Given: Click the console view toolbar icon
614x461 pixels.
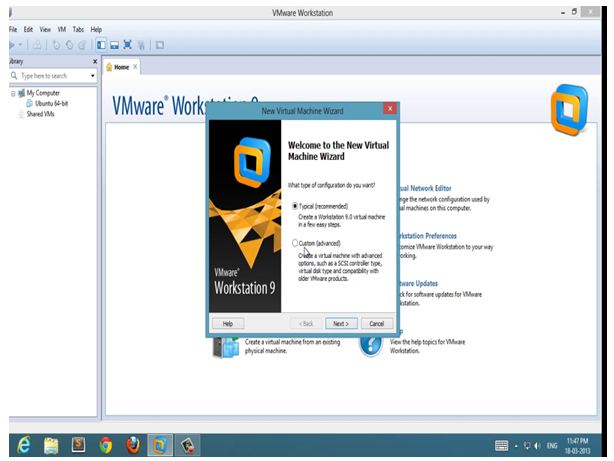Looking at the screenshot, I should click(x=160, y=45).
